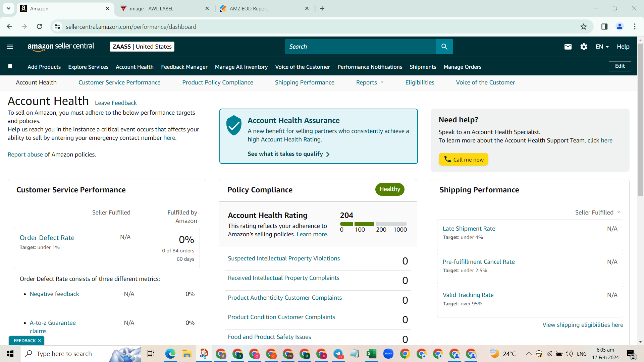The height and width of the screenshot is (362, 644).
Task: Open Add Products in the navigation bar
Action: [x=44, y=67]
